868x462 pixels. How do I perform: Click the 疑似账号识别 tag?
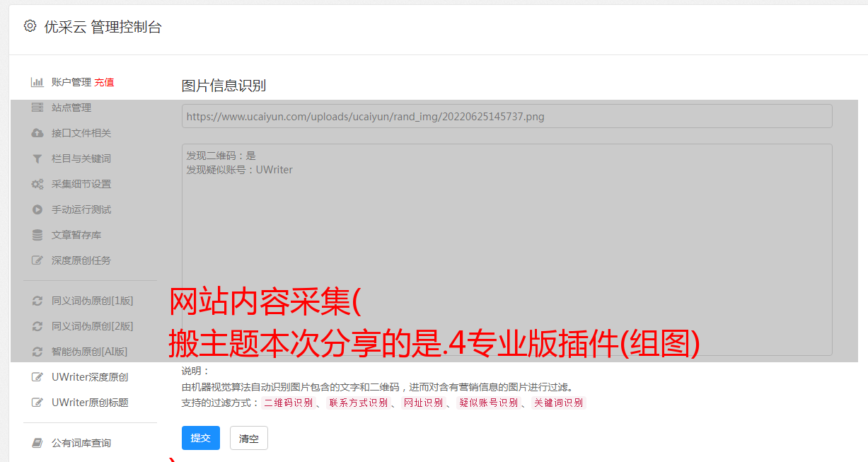click(489, 403)
